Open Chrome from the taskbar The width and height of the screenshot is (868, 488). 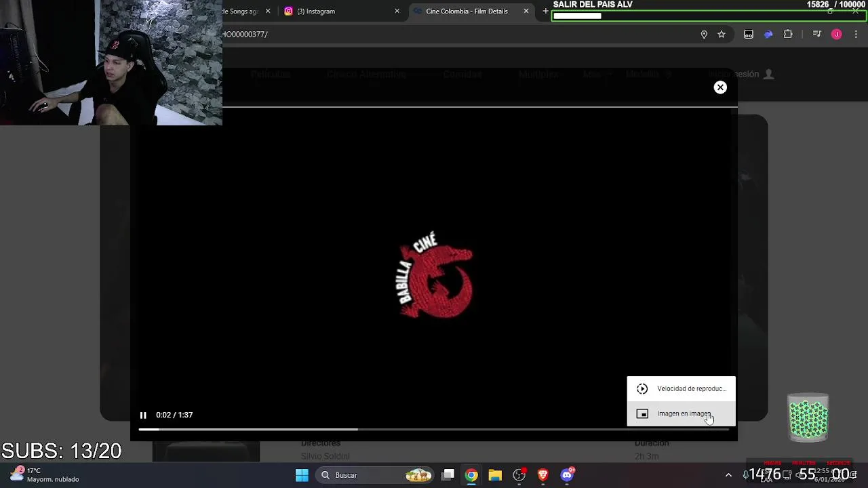coord(471,475)
